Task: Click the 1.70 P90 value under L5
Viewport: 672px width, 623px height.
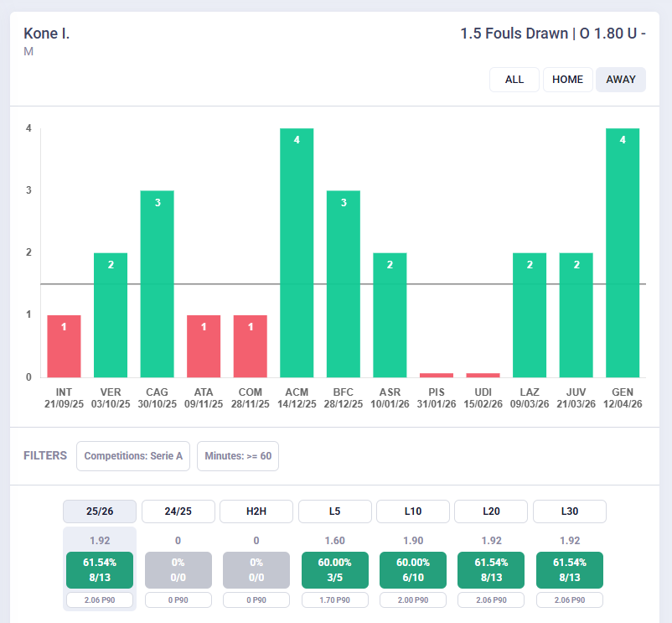Action: pos(334,600)
